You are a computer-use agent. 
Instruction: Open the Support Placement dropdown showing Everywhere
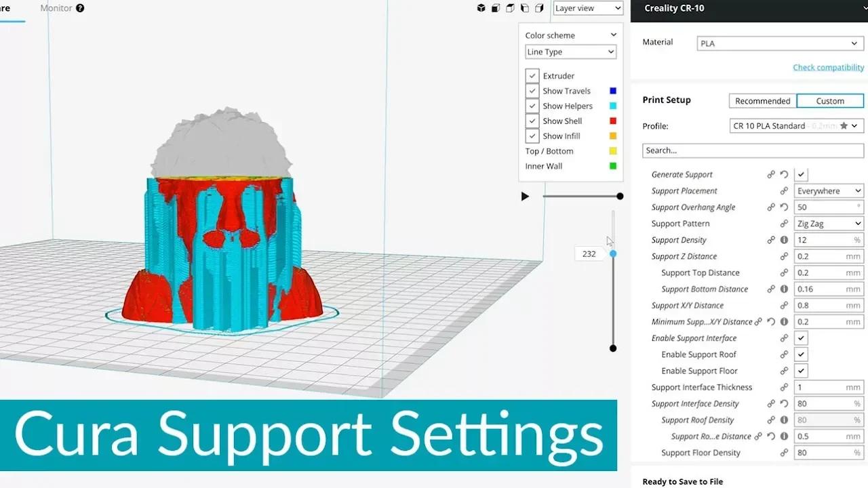pyautogui.click(x=828, y=190)
